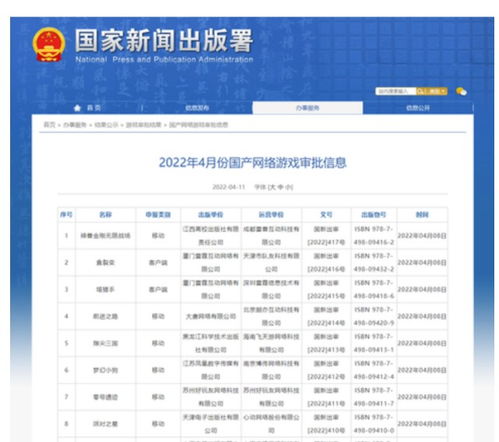Open the 信息公开 navigation tab
This screenshot has height=442, width=499.
pyautogui.click(x=418, y=108)
